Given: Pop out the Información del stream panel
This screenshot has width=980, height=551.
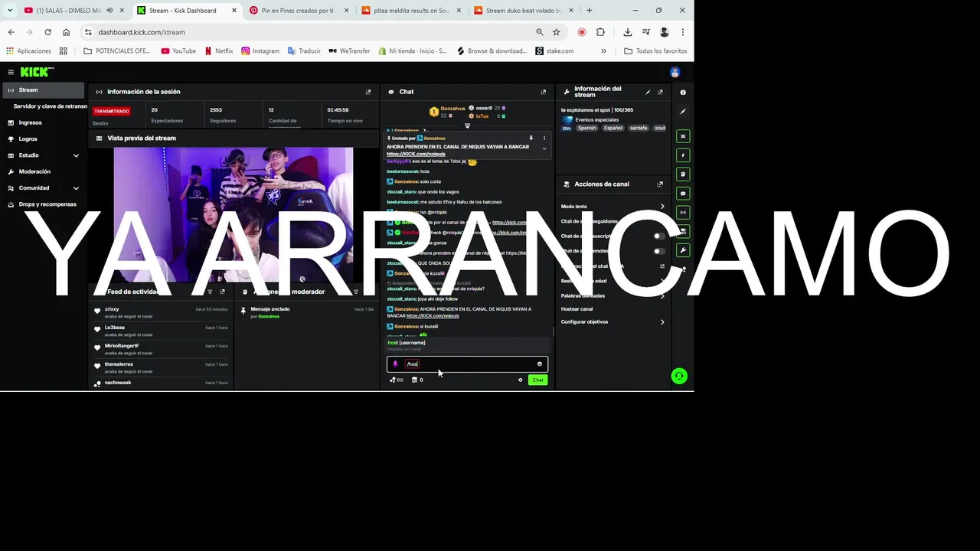Looking at the screenshot, I should pyautogui.click(x=660, y=92).
